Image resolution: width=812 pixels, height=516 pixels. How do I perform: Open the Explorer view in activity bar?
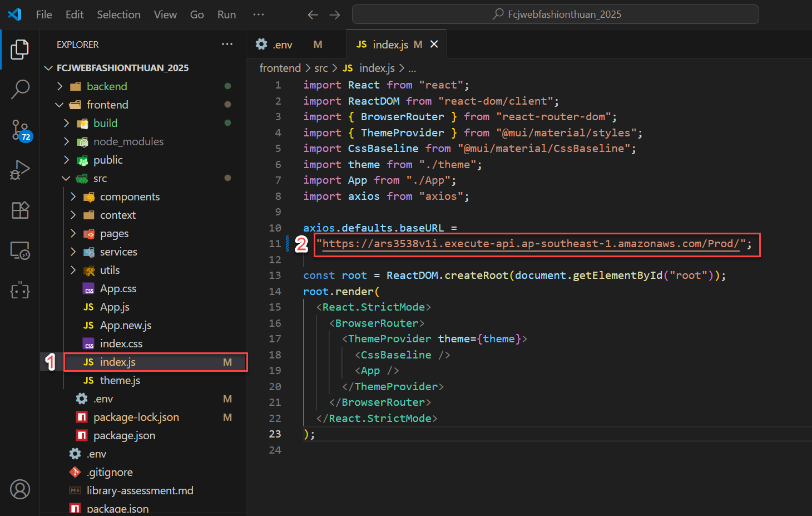coord(20,49)
